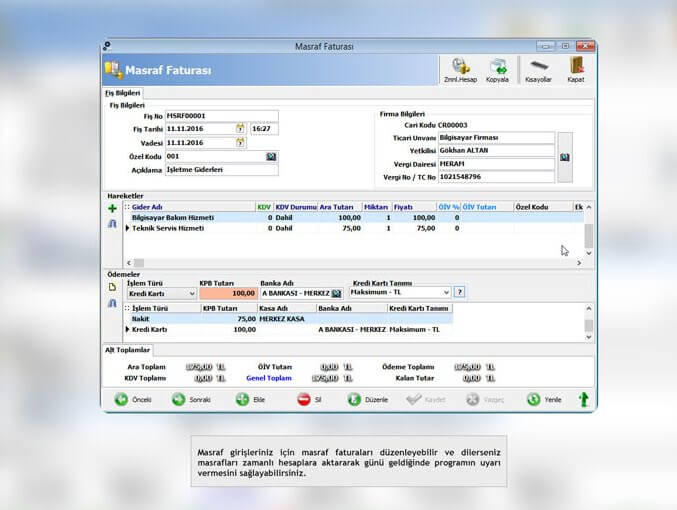Click the time field showing 16:27
Viewport: 677px width, 510px height.
[x=264, y=129]
